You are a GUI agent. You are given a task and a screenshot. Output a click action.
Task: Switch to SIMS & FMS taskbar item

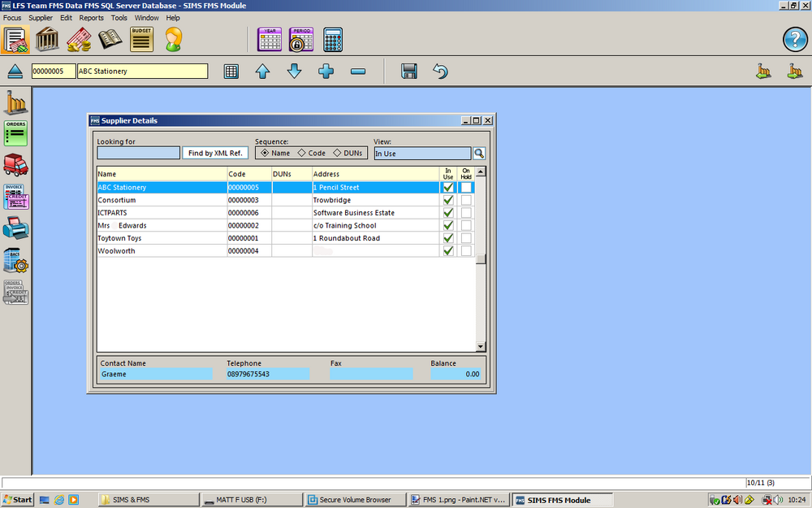coord(149,500)
